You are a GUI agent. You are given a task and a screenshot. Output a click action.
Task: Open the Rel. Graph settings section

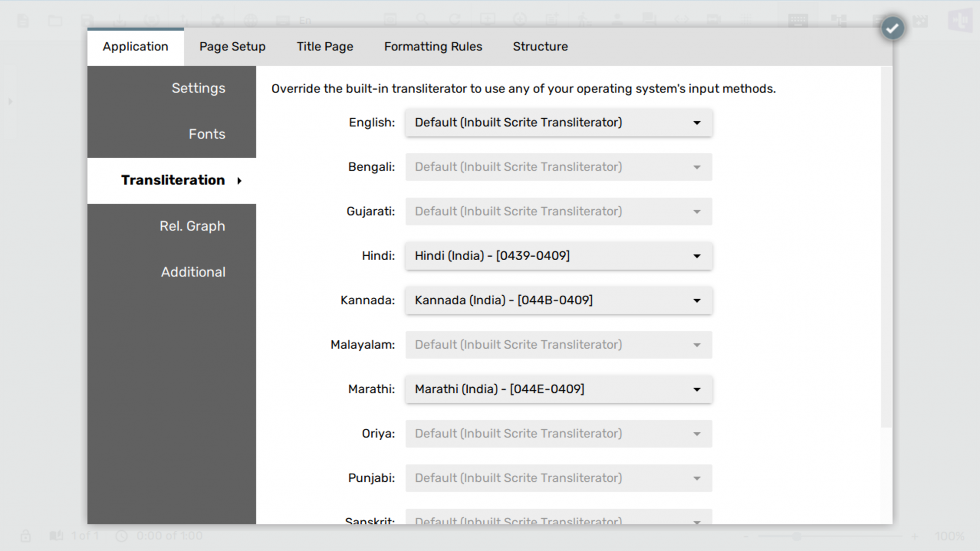tap(192, 226)
